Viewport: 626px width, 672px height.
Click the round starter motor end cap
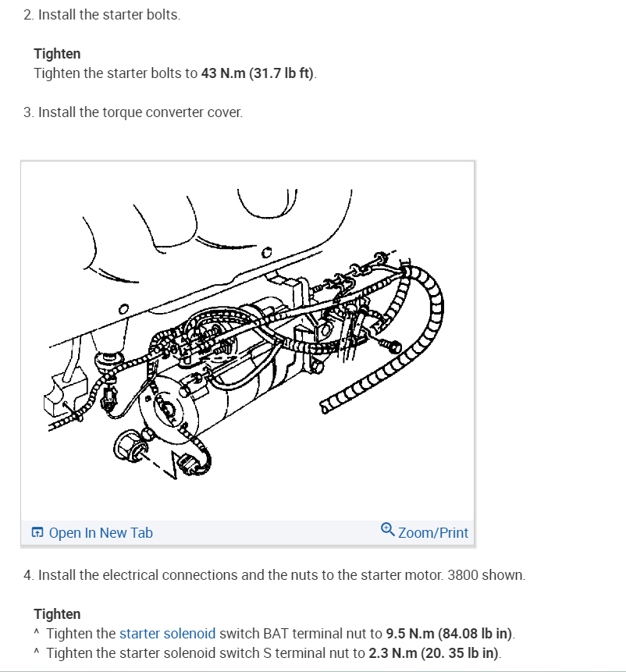point(168,408)
